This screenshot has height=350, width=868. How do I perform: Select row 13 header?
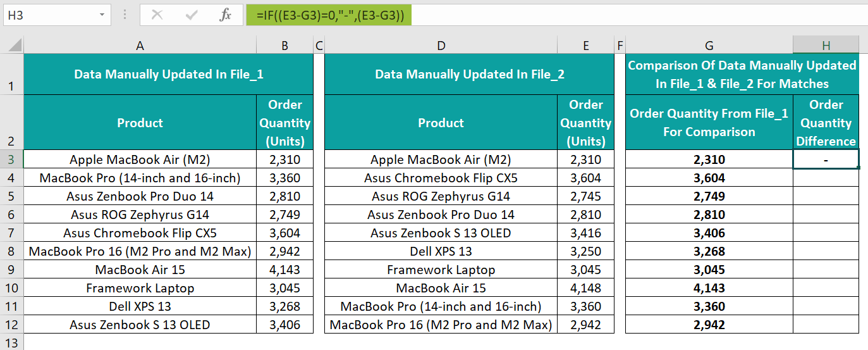point(12,342)
